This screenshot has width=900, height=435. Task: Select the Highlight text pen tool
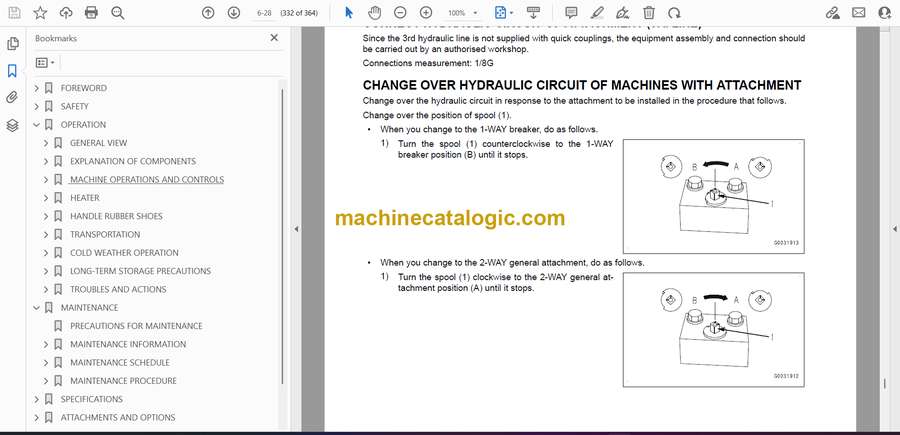click(597, 13)
